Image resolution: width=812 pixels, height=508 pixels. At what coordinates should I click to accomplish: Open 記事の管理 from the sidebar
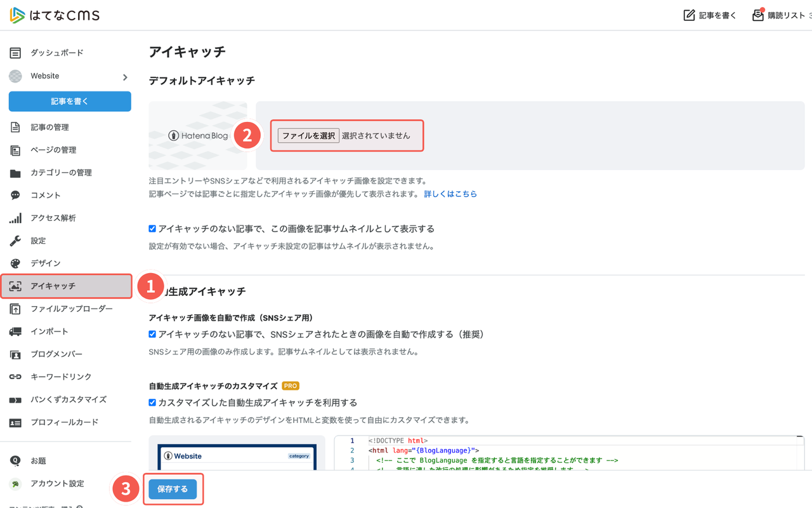(x=49, y=127)
